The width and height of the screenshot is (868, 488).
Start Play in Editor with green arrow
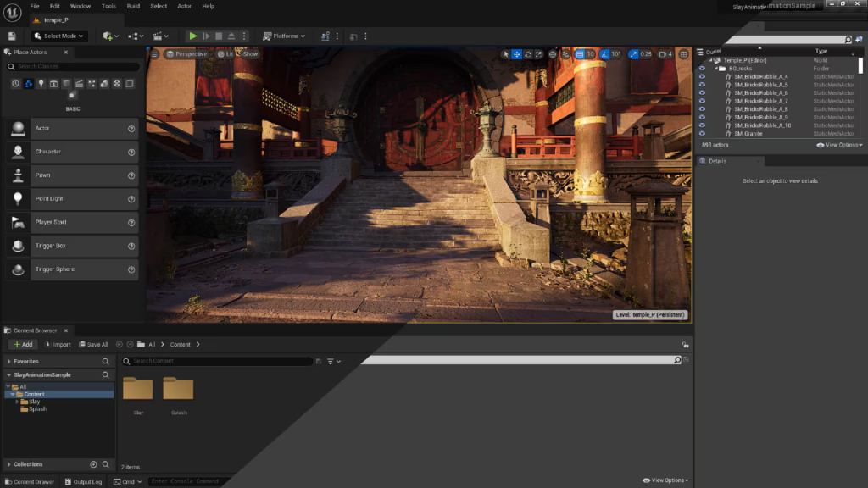tap(192, 36)
